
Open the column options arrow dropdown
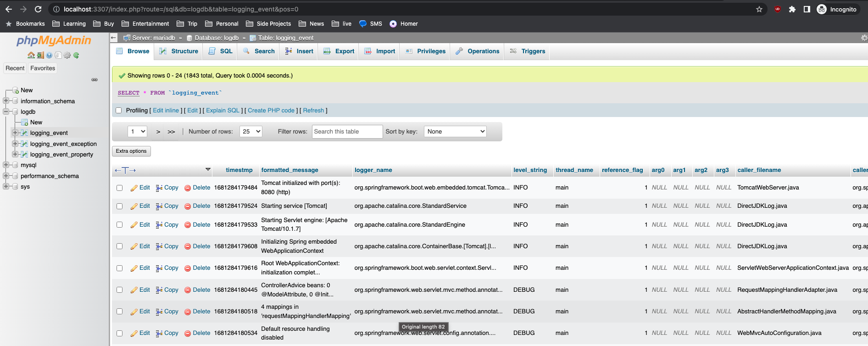tap(208, 169)
